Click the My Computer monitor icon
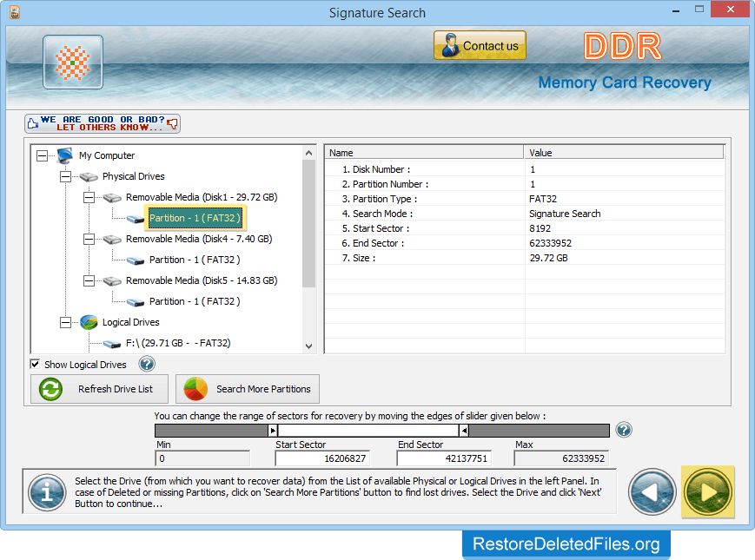 click(x=64, y=155)
